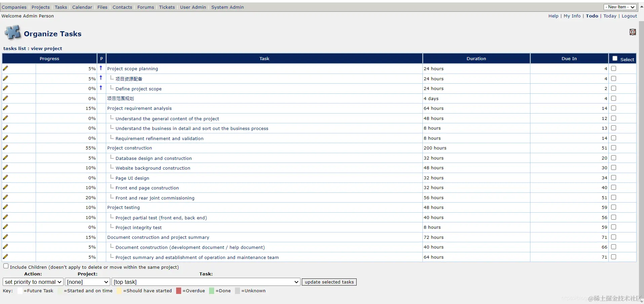644x304 pixels.
Task: Check the box for Page UI design
Action: click(x=613, y=178)
